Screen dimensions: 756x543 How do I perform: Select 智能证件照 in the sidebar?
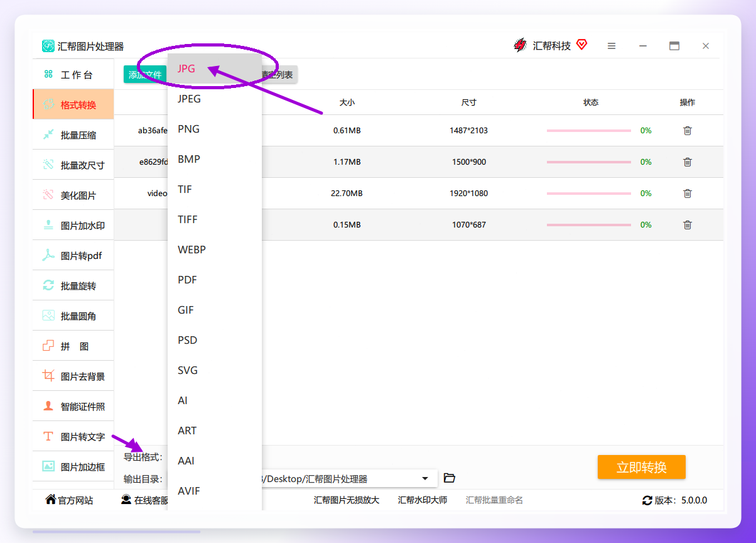click(73, 407)
